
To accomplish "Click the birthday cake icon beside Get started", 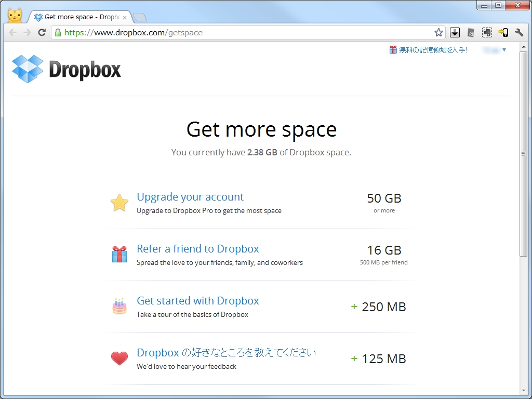I will pos(119,307).
